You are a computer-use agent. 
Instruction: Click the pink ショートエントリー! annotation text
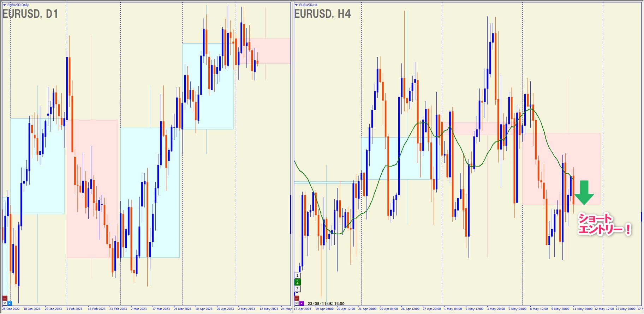tap(604, 224)
